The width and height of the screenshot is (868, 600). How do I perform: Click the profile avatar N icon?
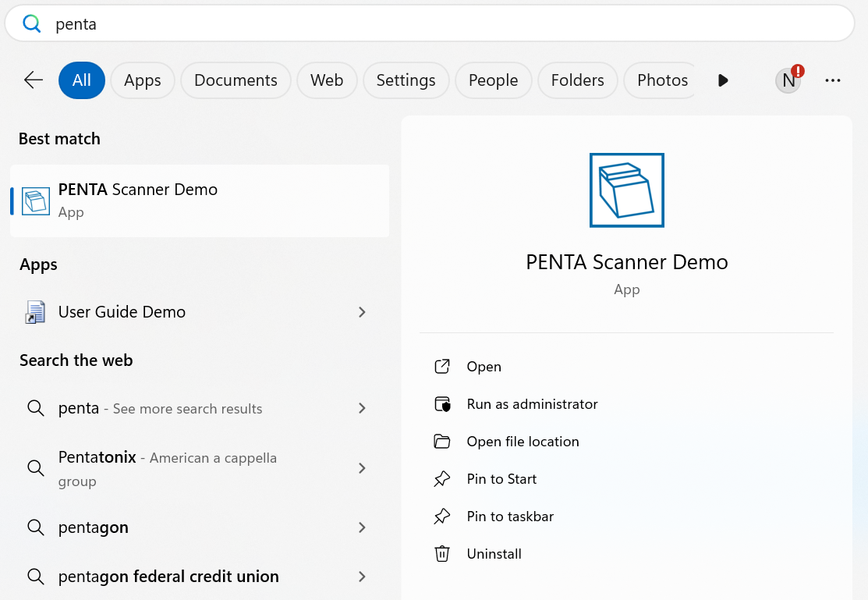[x=788, y=80]
